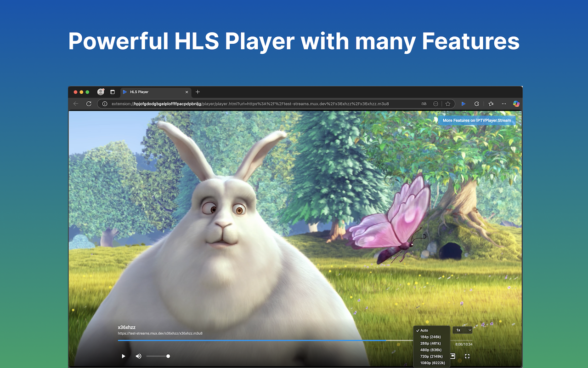The height and width of the screenshot is (368, 588).
Task: Open the Copilot icon
Action: pyautogui.click(x=516, y=104)
